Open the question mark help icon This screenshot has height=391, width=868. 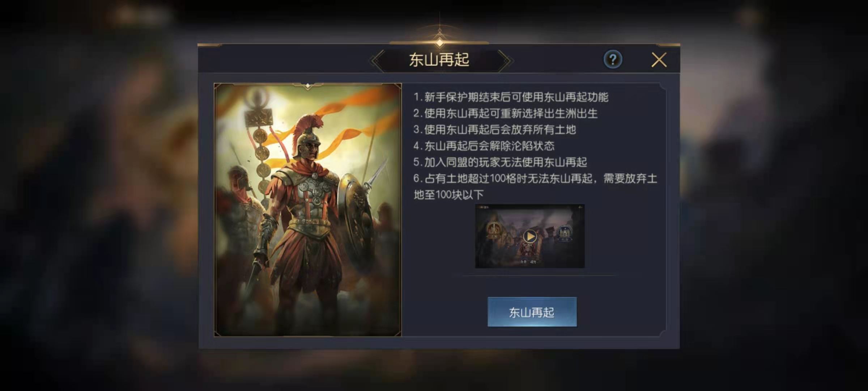[613, 59]
